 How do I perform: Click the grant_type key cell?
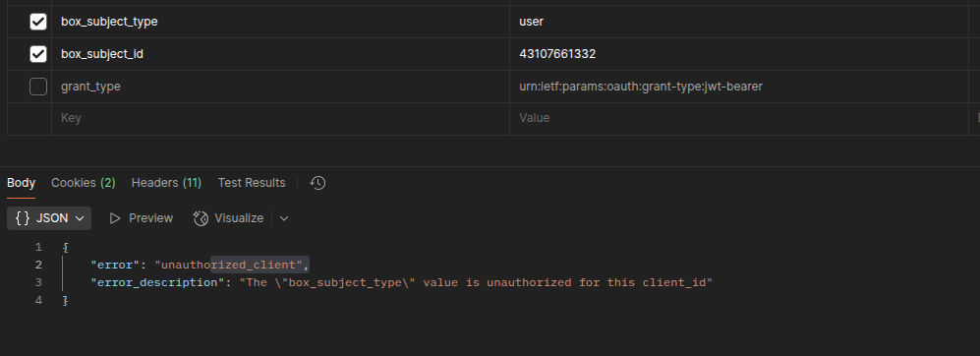(x=280, y=87)
